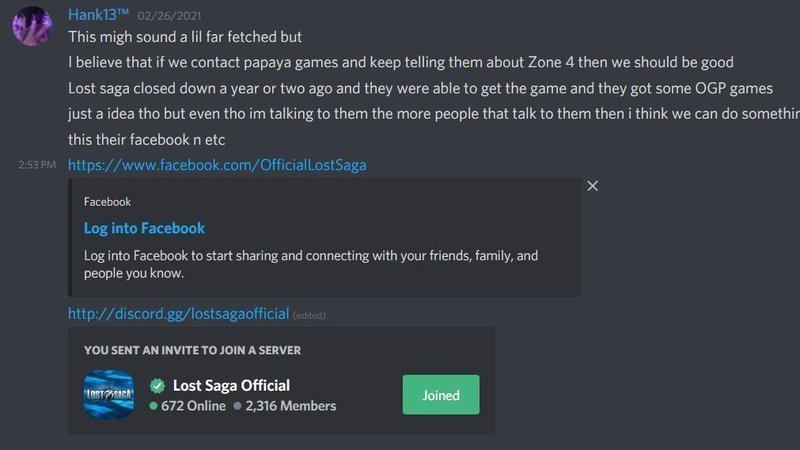The height and width of the screenshot is (450, 800).
Task: Follow the Log into Facebook embed title
Action: [x=144, y=228]
